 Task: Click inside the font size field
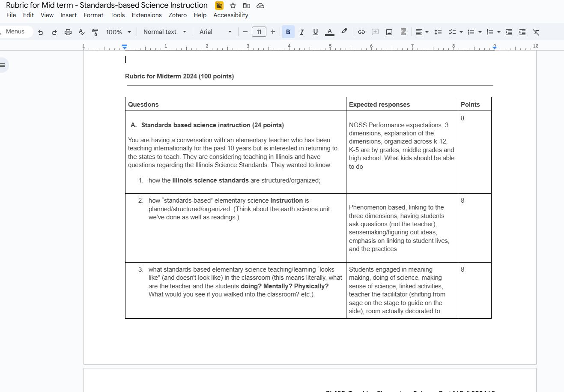pyautogui.click(x=259, y=32)
